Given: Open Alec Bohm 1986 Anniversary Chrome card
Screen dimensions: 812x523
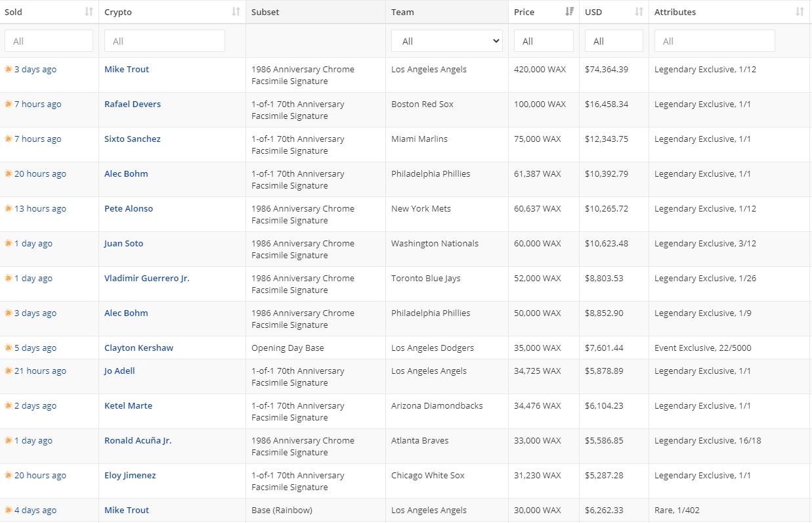Looking at the screenshot, I should pyautogui.click(x=126, y=313).
